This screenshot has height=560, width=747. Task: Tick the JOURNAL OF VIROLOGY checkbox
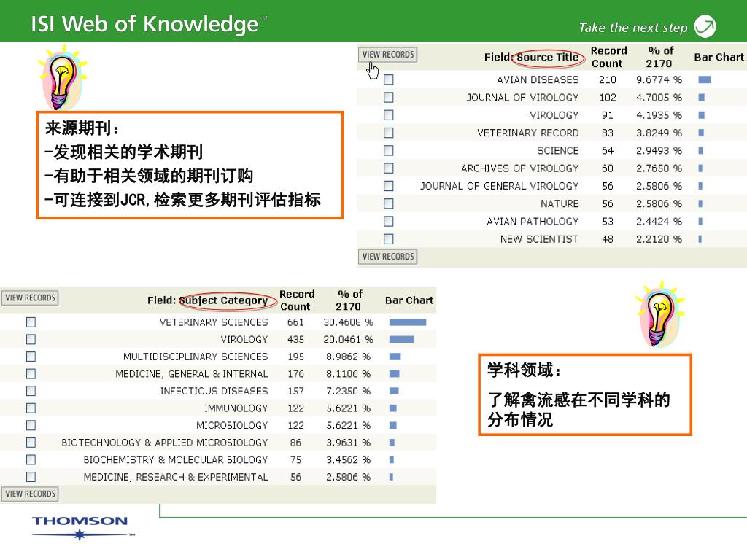[389, 97]
